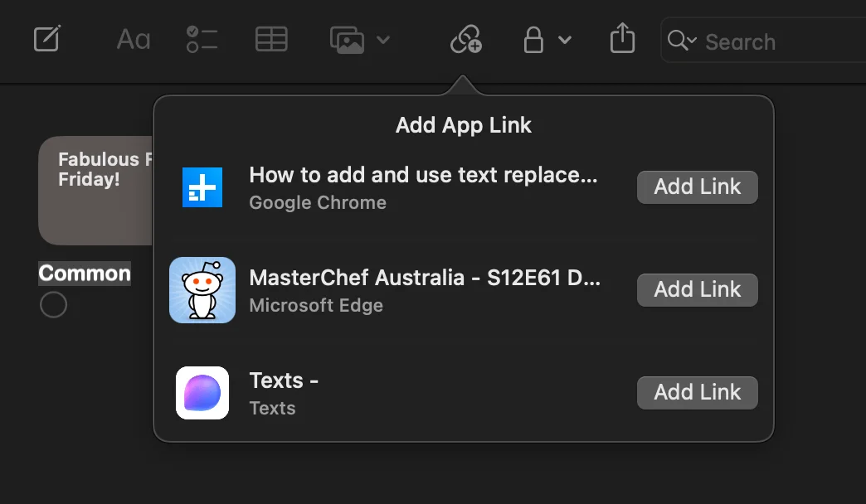Insert a table using the table icon
866x504 pixels.
tap(271, 39)
